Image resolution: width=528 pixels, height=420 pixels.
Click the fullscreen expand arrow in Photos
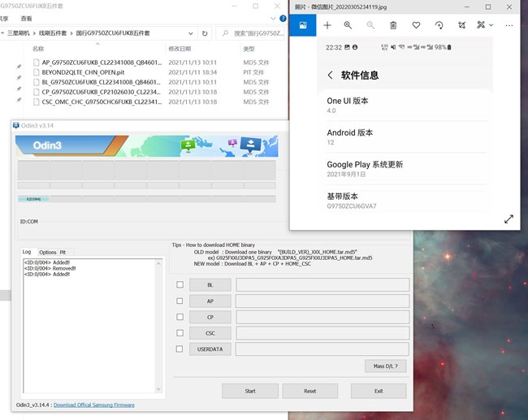tap(509, 219)
